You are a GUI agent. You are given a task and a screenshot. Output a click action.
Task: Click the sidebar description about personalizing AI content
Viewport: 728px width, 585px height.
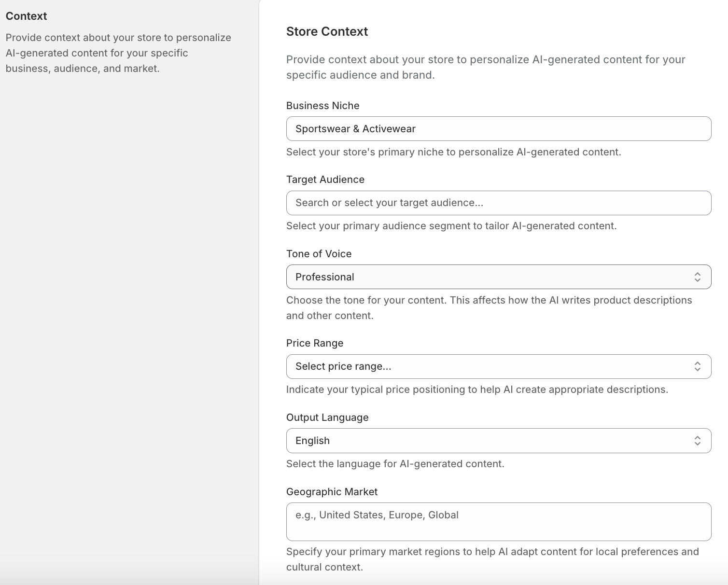tap(118, 53)
